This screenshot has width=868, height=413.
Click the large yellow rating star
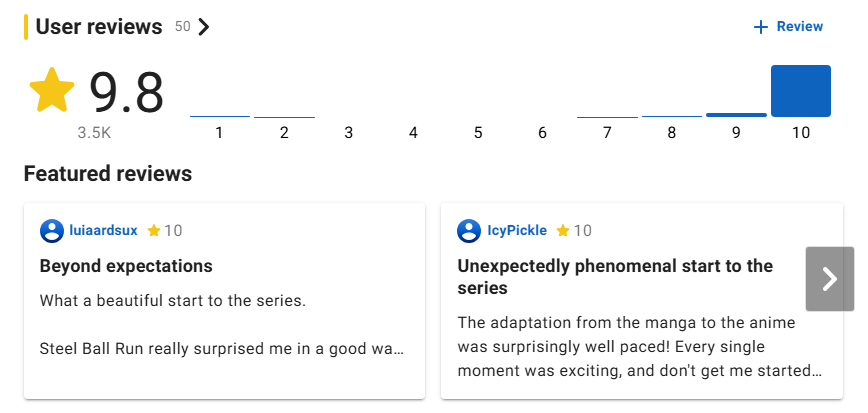(52, 91)
